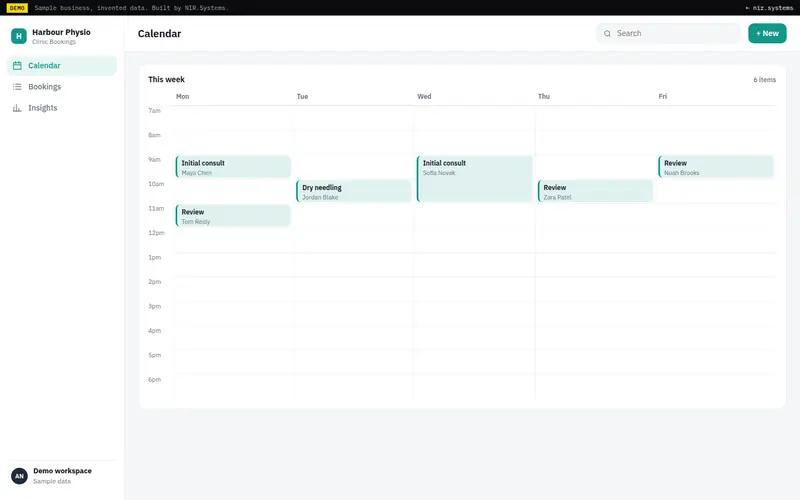800x500 pixels.
Task: Click the Thu column header
Action: tap(544, 96)
